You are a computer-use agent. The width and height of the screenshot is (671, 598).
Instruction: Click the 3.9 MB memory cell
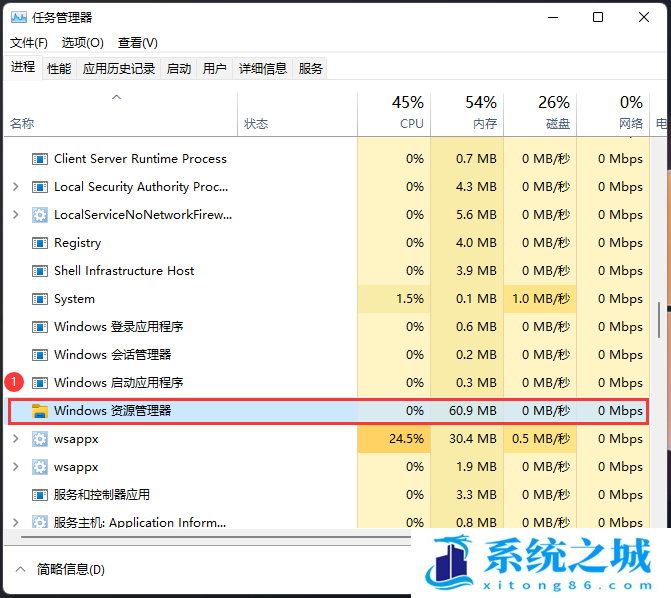(x=467, y=271)
